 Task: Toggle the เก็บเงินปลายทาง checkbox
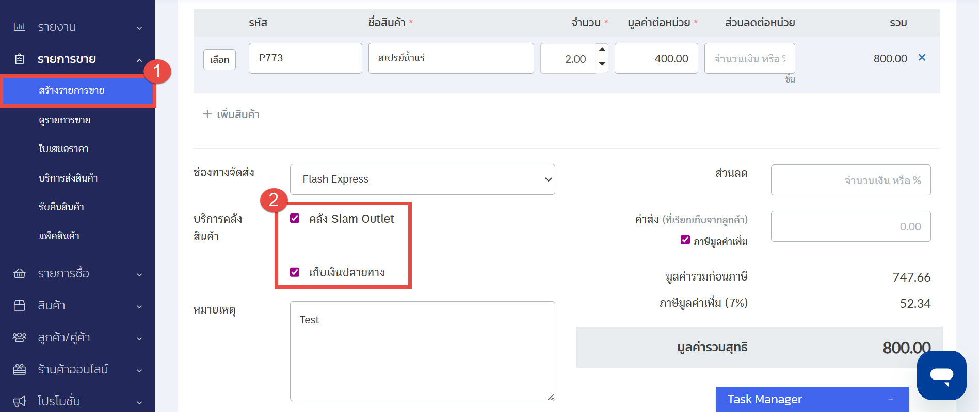click(x=295, y=272)
